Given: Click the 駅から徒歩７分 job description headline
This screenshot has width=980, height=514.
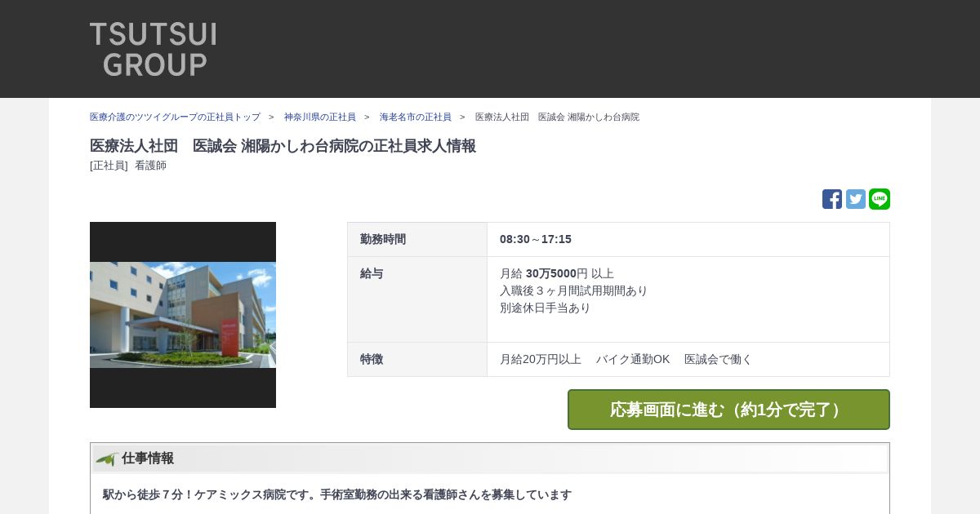Looking at the screenshot, I should (x=337, y=494).
